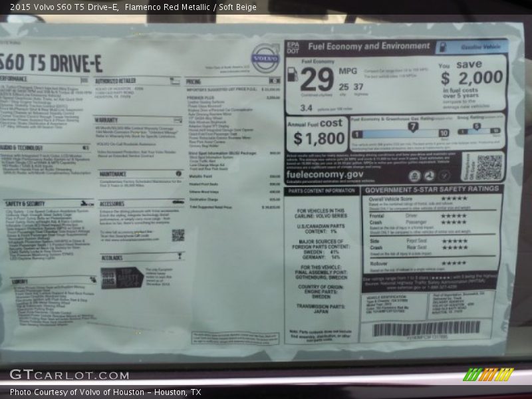Image resolution: width=532 pixels, height=399 pixels.
Task: Click the car icon in Accessories header
Action: point(178,202)
